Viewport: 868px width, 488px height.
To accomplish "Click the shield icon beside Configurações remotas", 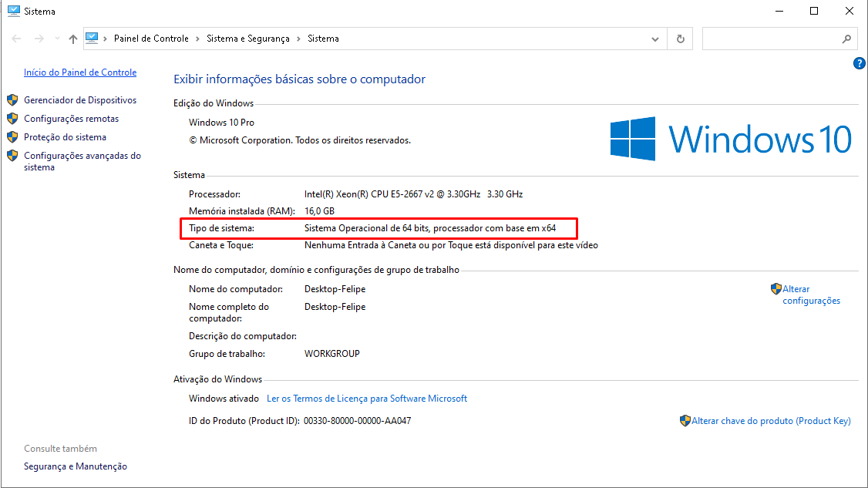I will click(x=12, y=119).
